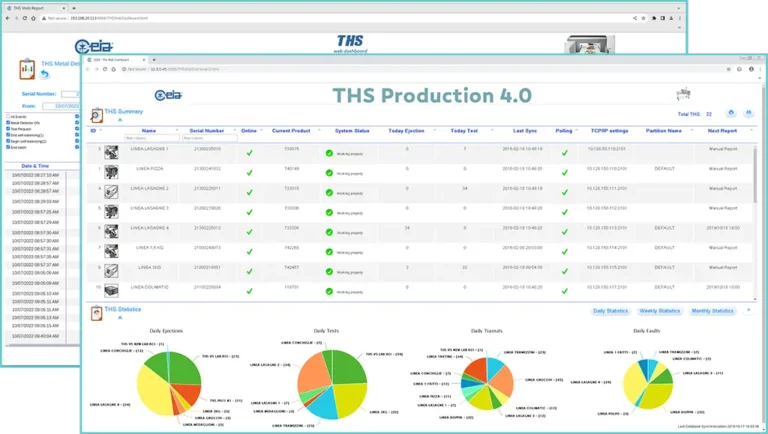This screenshot has height=434, width=768.
Task: Open sort arrow on Name column
Action: [x=177, y=130]
